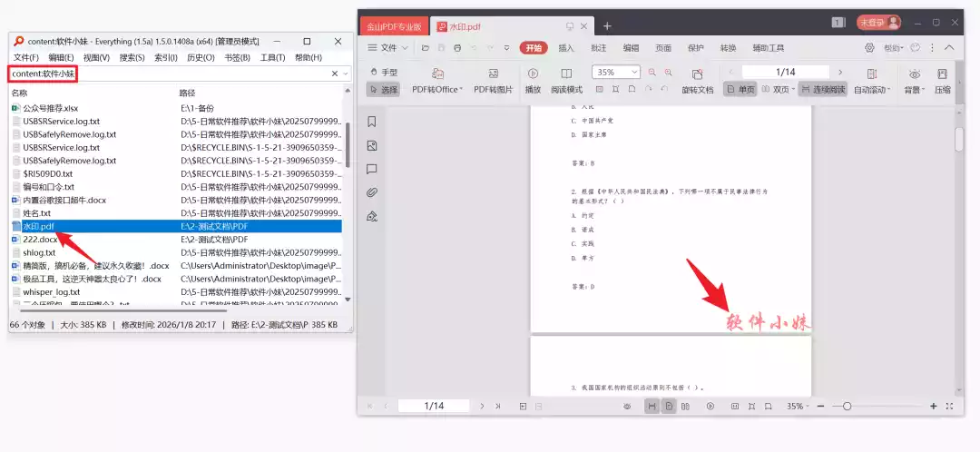The height and width of the screenshot is (452, 980).
Task: Go to next page in status bar
Action: (x=482, y=406)
